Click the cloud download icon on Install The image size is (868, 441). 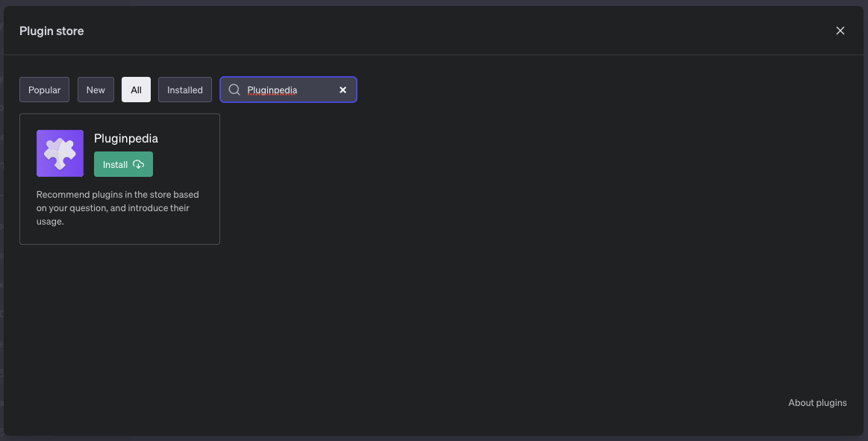click(138, 164)
